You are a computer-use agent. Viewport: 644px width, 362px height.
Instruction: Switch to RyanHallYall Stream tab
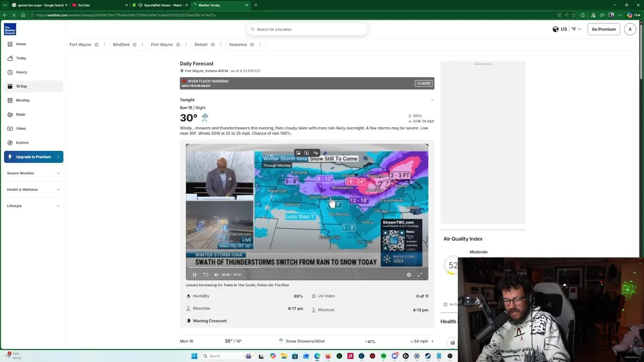160,5
